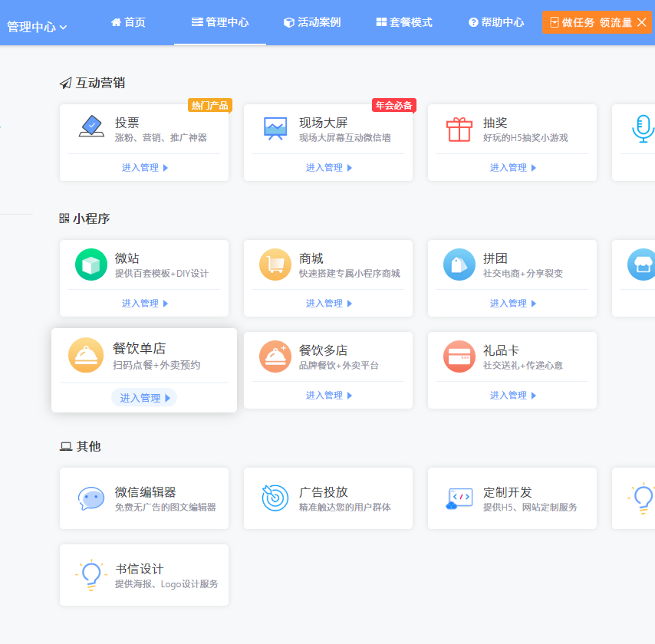Click the 抽奖 gift box icon
The image size is (655, 644).
459,128
